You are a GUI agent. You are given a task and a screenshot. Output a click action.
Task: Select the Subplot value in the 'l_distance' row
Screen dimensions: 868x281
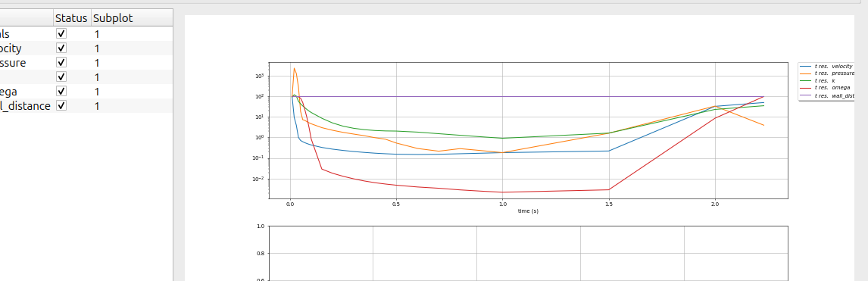coord(97,105)
